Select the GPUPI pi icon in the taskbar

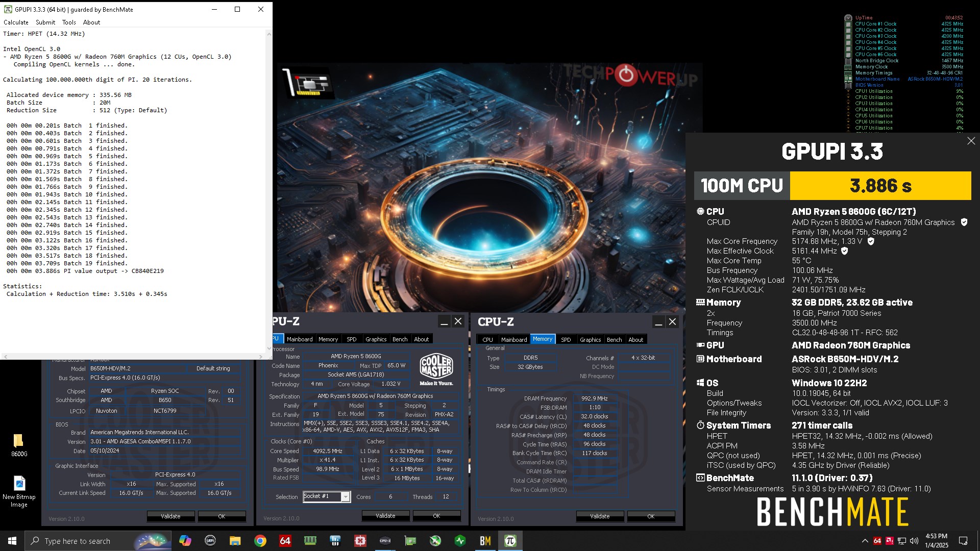[x=510, y=541]
